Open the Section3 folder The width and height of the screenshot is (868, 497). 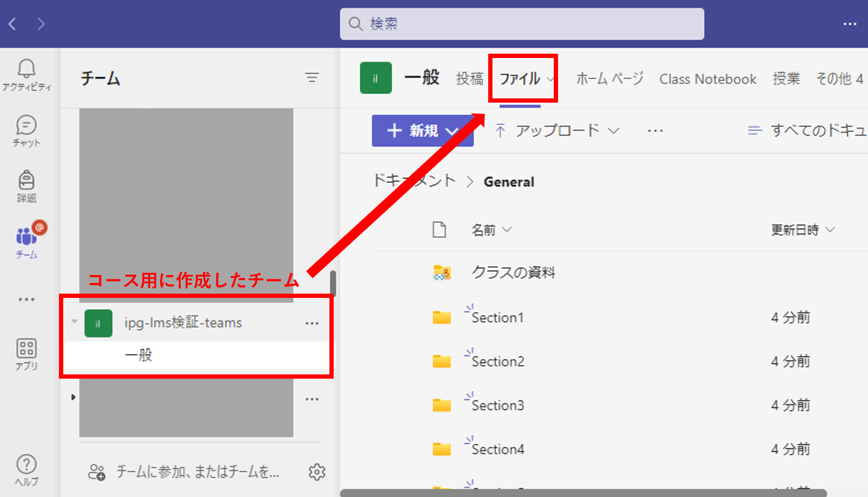[x=498, y=405]
